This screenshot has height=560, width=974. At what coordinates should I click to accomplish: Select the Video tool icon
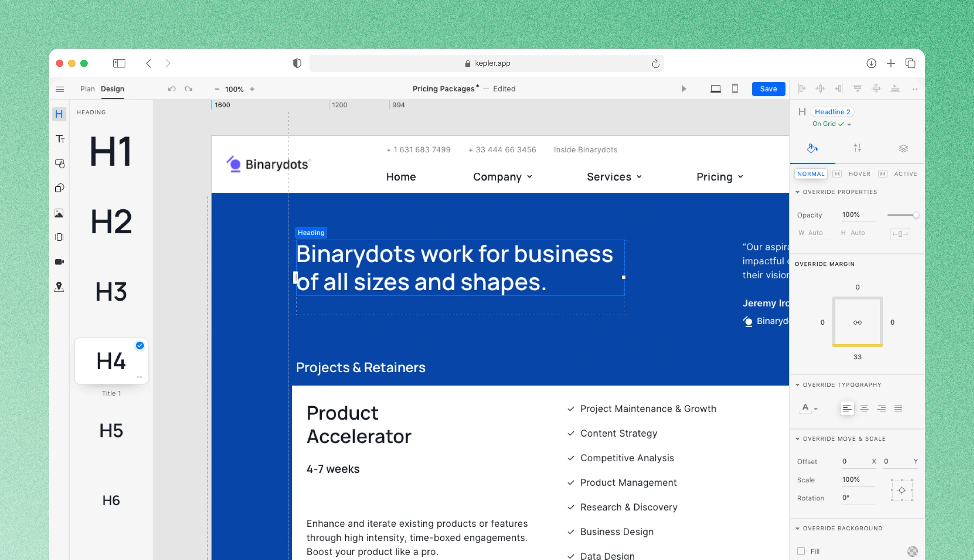[x=59, y=262]
